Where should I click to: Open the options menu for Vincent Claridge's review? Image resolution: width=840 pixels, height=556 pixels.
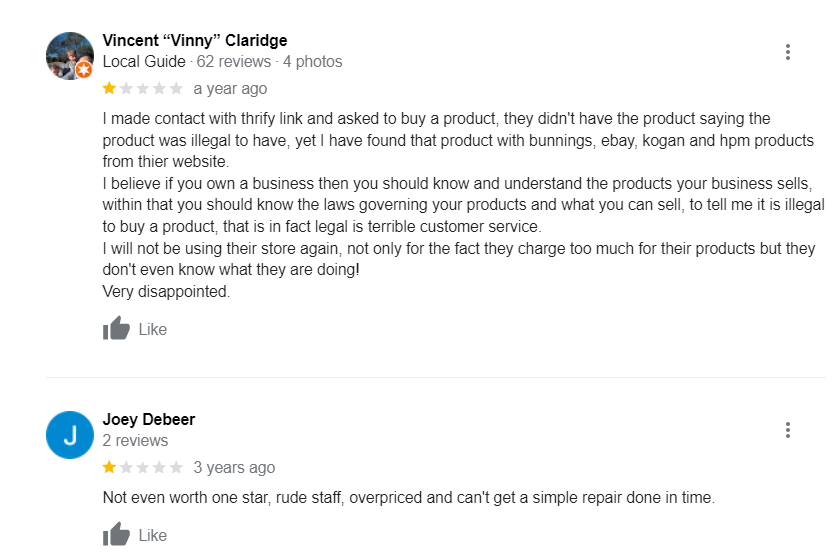click(x=788, y=52)
